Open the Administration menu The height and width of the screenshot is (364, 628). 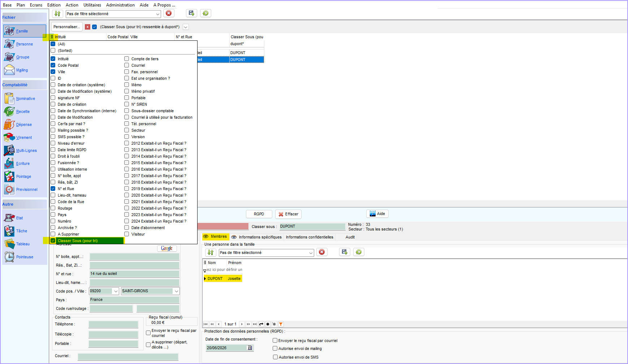tap(120, 5)
